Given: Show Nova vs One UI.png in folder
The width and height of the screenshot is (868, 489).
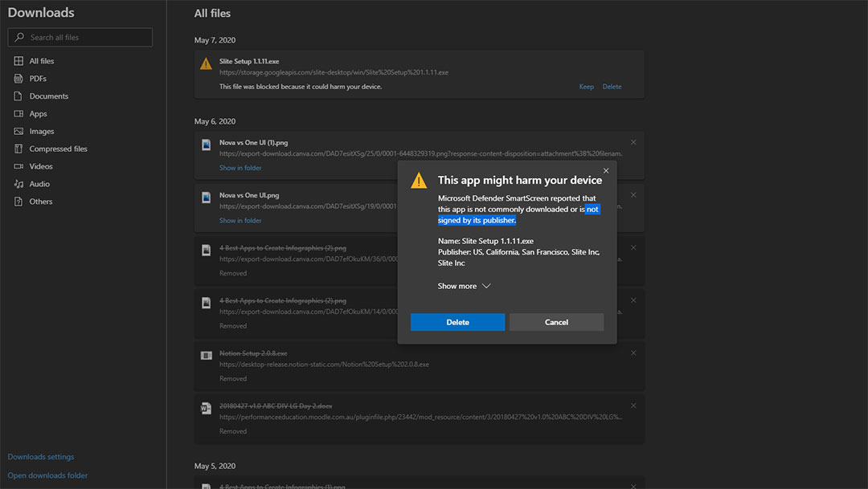Looking at the screenshot, I should click(240, 220).
